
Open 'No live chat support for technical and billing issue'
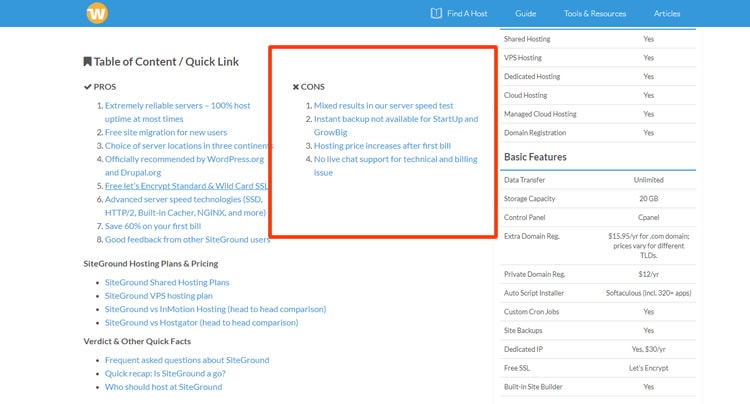coord(395,165)
